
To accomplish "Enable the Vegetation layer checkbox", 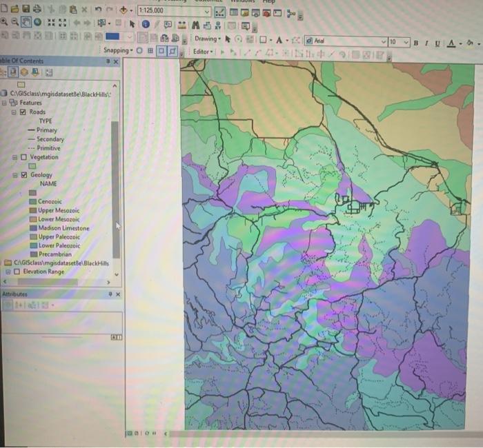I will (x=23, y=157).
